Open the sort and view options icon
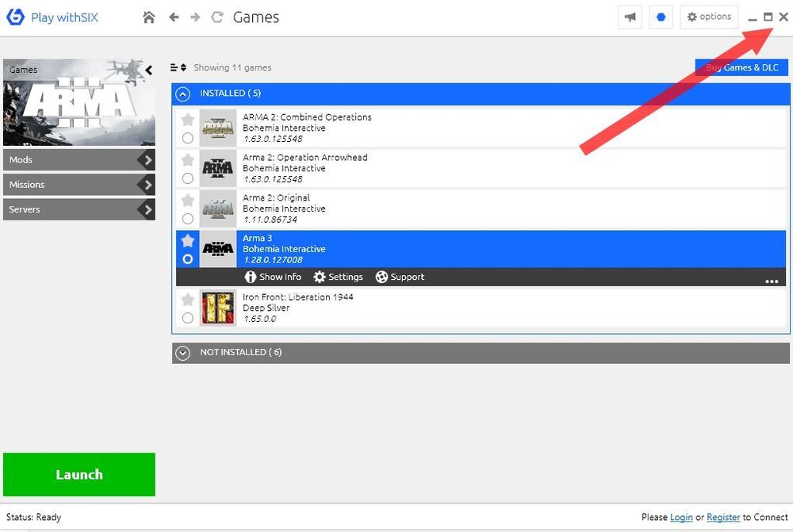 coord(178,67)
